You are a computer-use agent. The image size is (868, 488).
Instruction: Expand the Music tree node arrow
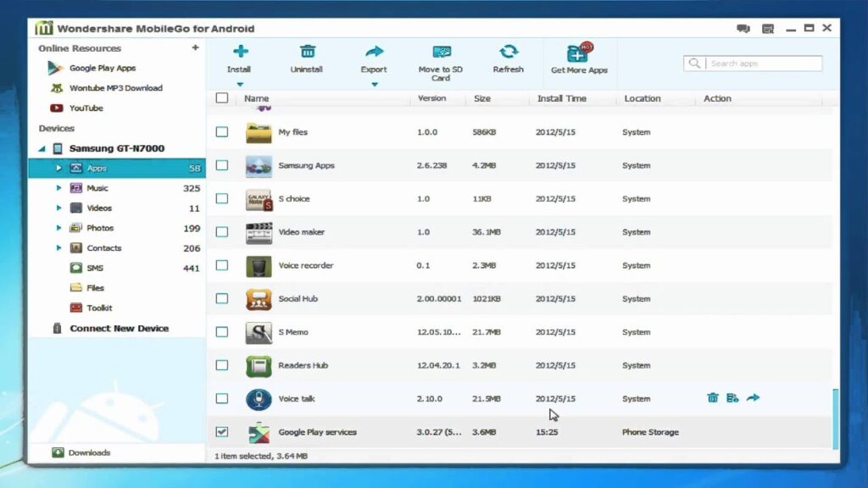[x=58, y=188]
